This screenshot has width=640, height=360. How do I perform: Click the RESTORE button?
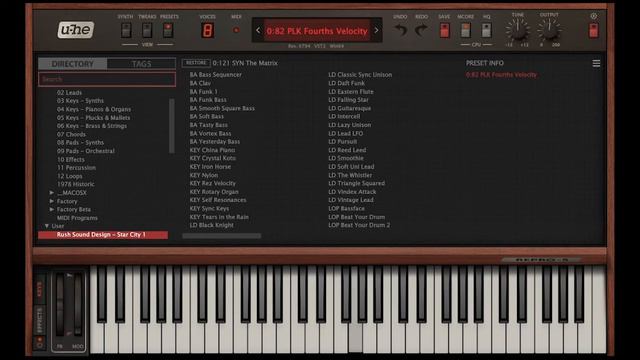196,63
